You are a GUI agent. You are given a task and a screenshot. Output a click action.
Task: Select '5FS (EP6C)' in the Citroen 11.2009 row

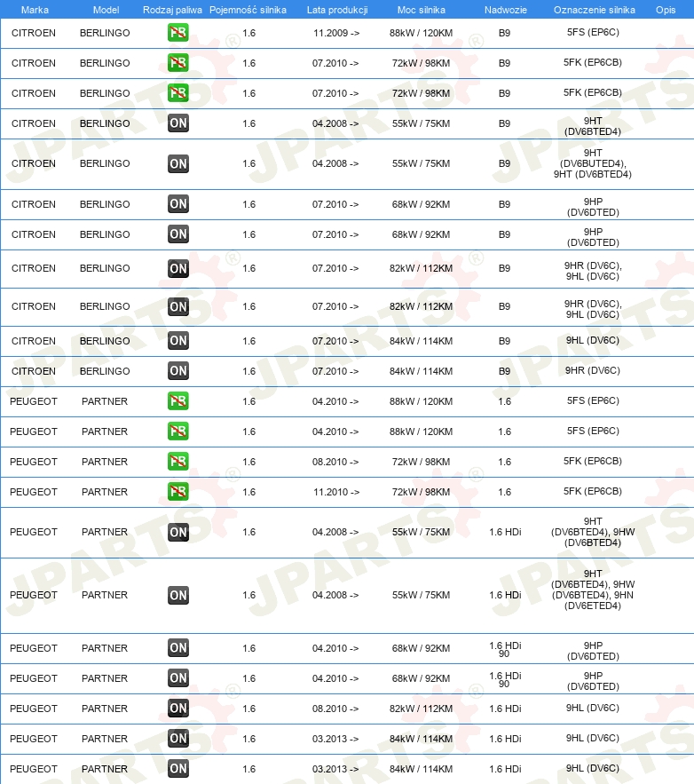593,33
